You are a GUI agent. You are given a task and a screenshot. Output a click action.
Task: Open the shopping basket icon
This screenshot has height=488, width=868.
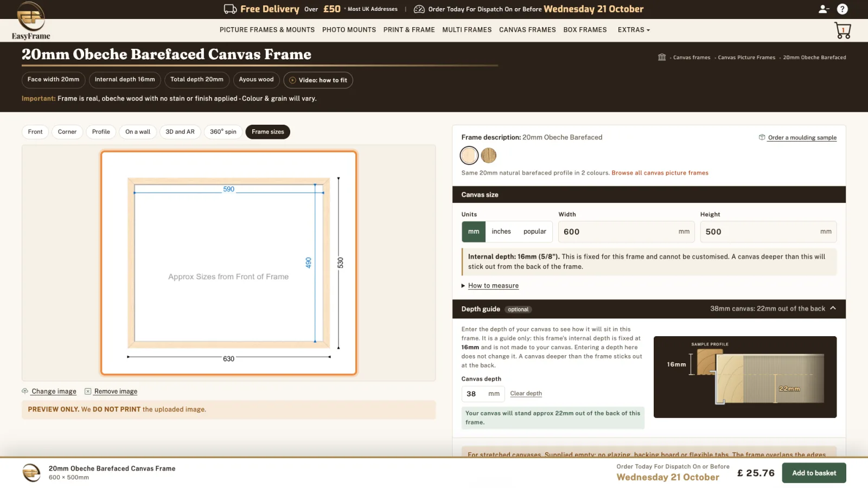tap(843, 30)
